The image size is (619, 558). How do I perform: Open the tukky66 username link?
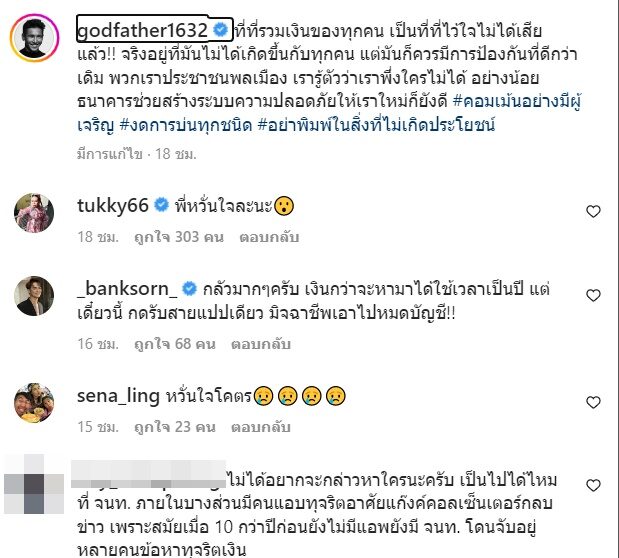pyautogui.click(x=113, y=205)
